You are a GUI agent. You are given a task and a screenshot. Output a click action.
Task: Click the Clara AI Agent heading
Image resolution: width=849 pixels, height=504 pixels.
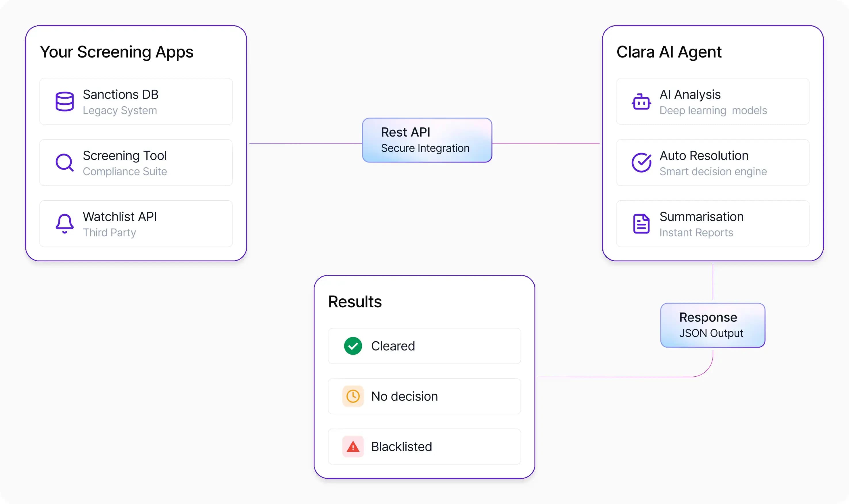point(669,52)
